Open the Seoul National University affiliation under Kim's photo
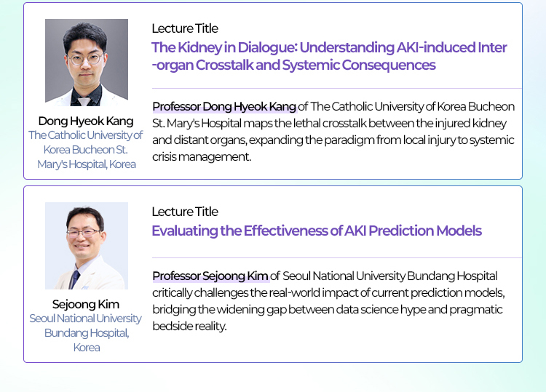546x392 pixels. pos(86,332)
